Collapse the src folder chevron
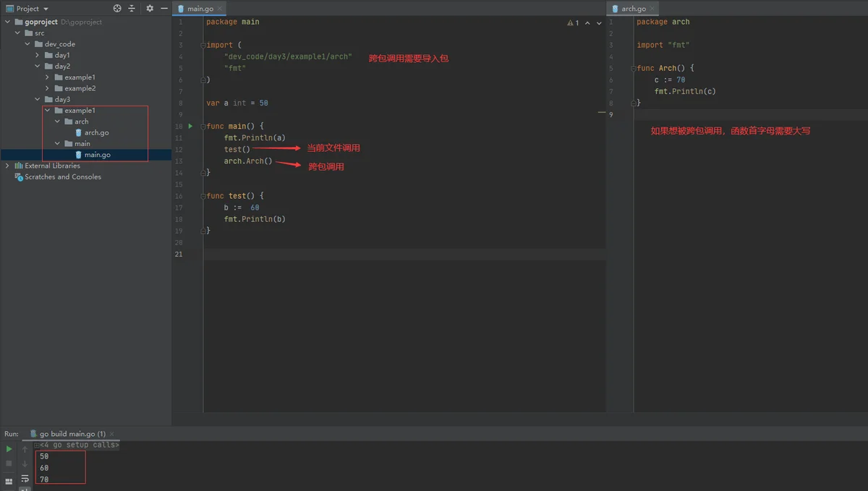This screenshot has width=868, height=491. pos(17,33)
